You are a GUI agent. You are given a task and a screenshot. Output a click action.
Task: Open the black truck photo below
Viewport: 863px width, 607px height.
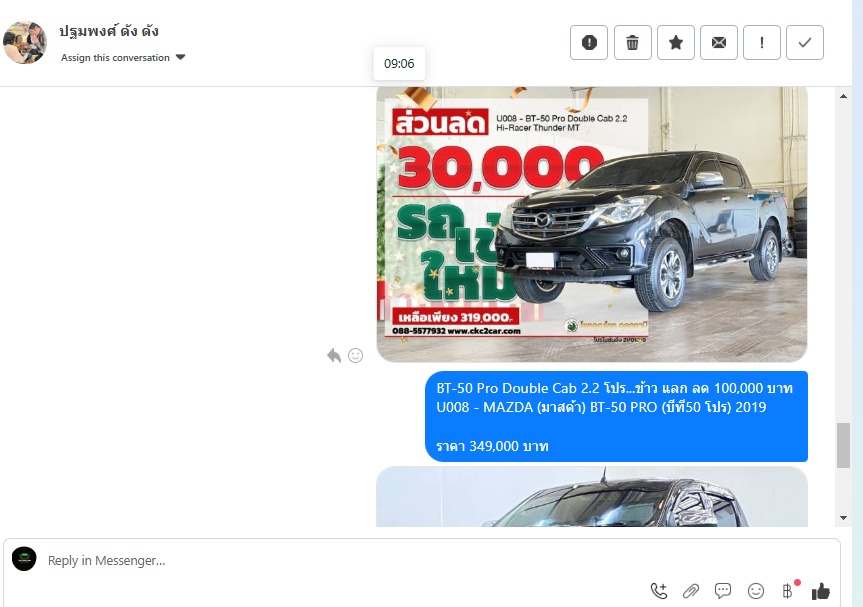[x=592, y=496]
